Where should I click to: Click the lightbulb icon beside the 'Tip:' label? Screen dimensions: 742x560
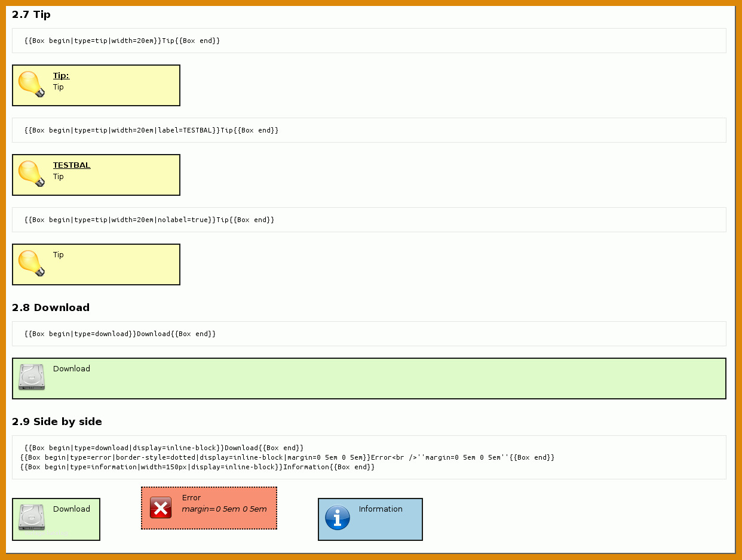tap(32, 84)
